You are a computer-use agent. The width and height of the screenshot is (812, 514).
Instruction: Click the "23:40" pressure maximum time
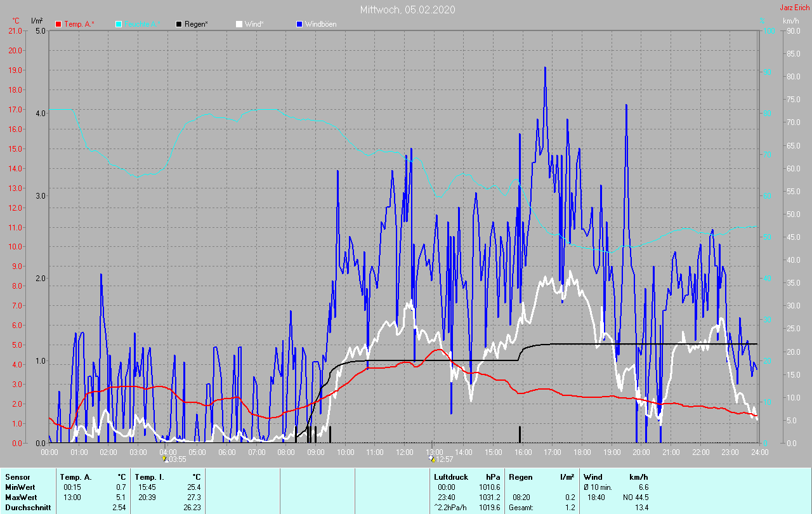(447, 498)
